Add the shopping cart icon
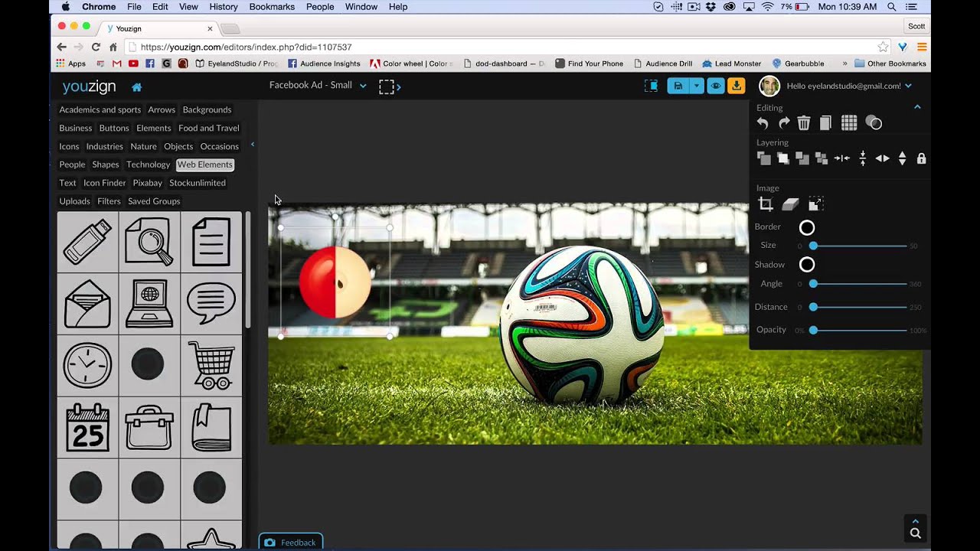The height and width of the screenshot is (551, 980). (211, 365)
